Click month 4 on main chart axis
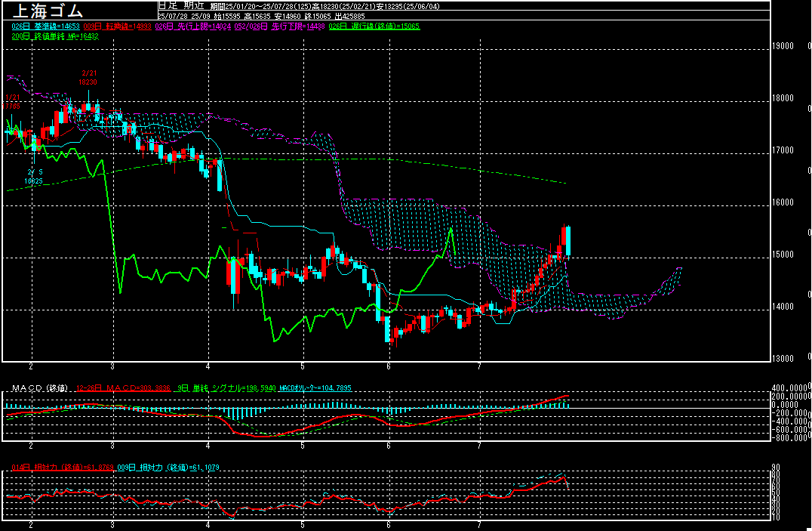The width and height of the screenshot is (812, 531). pos(208,366)
